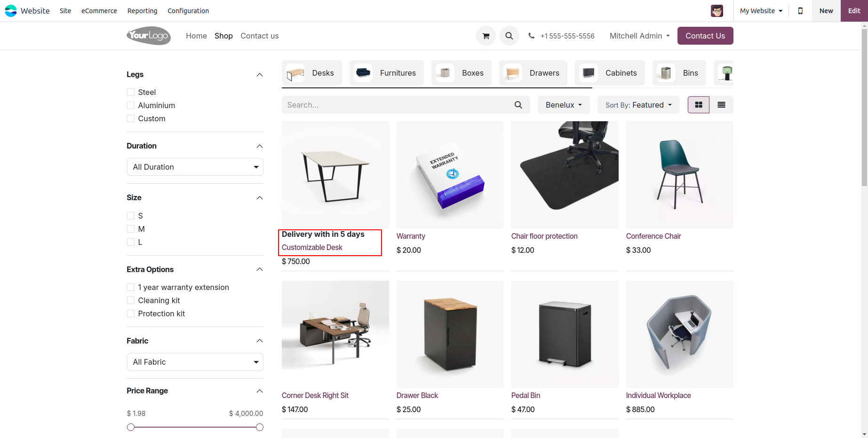Viewport: 868px width, 438px height.
Task: Select the Cabinets category
Action: pyautogui.click(x=610, y=73)
